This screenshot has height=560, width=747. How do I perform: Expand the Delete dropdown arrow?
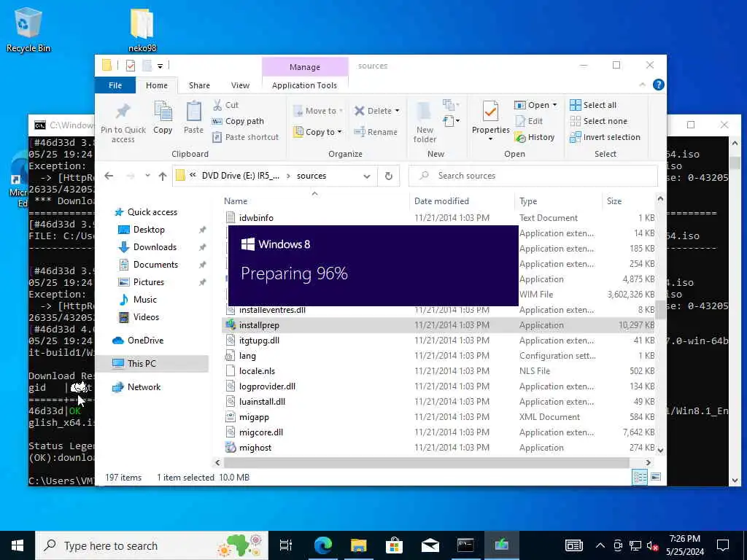[398, 111]
